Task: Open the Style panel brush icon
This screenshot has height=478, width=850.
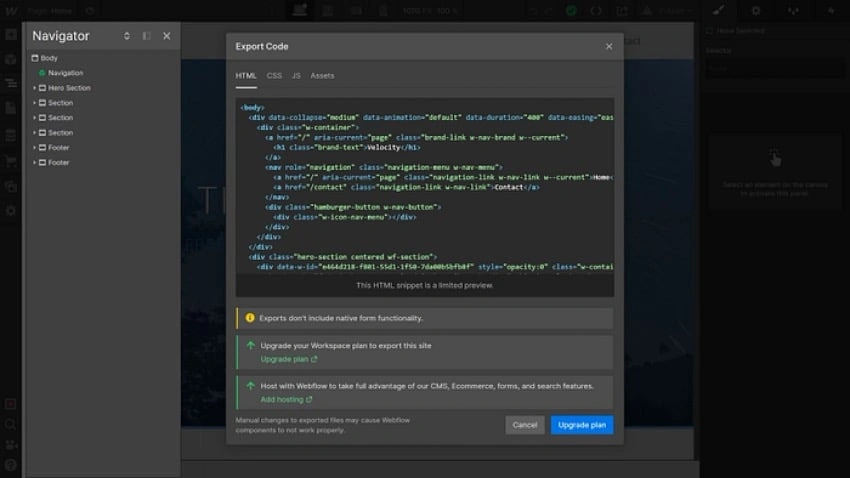Action: click(x=717, y=10)
